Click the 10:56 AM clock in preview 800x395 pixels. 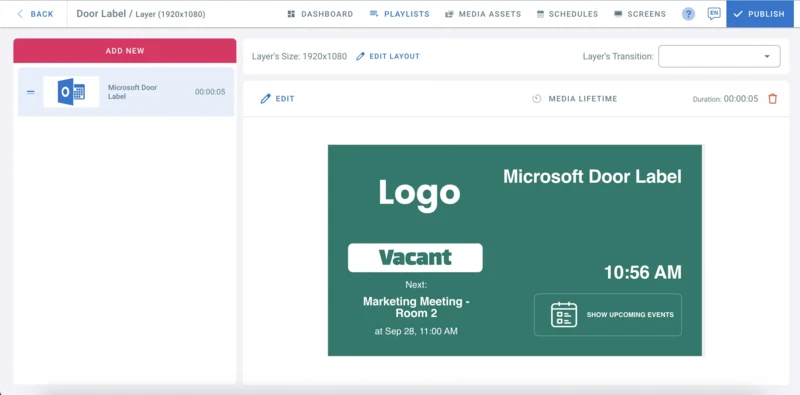[x=643, y=273]
